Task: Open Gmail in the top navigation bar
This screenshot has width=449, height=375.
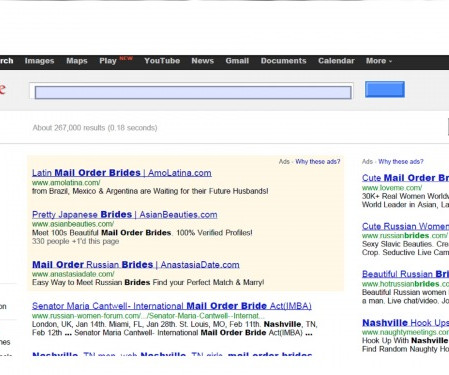Action: click(237, 61)
